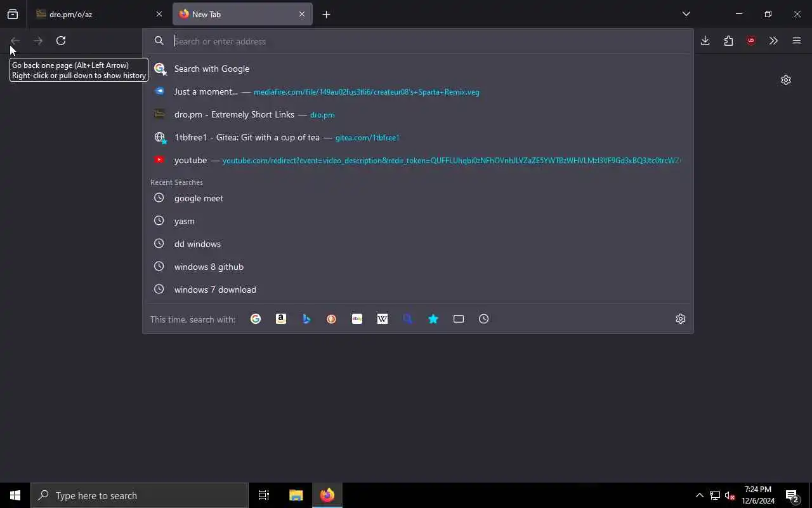Show more tools overflow chevrons
812x508 pixels.
tap(773, 41)
